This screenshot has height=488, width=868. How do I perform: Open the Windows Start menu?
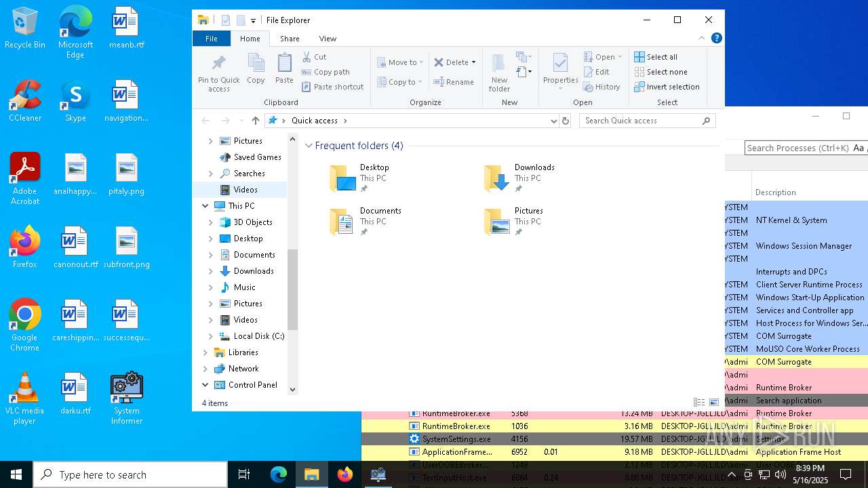click(16, 474)
